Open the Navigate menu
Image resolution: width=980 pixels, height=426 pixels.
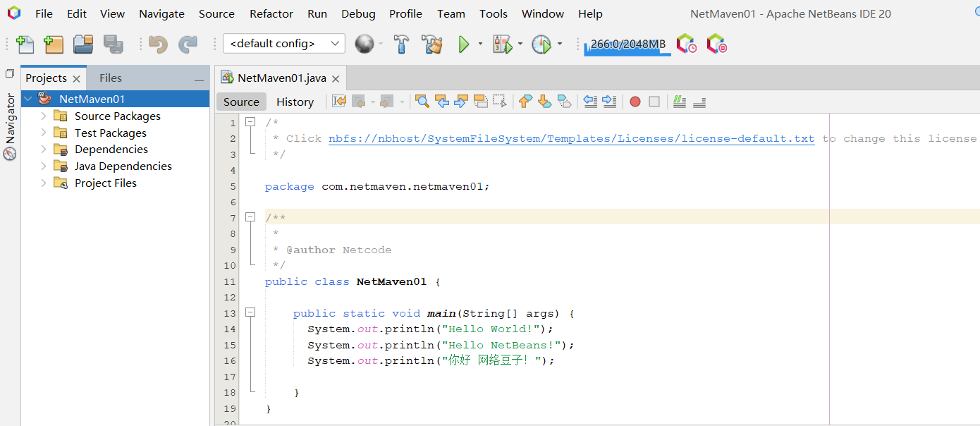tap(161, 13)
